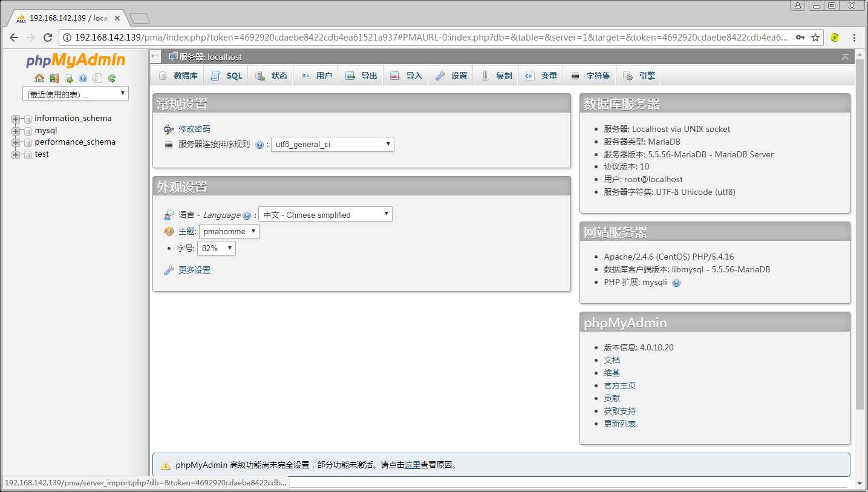Click the 服务器: localhost breadcrumb
The width and height of the screenshot is (868, 492).
click(210, 57)
